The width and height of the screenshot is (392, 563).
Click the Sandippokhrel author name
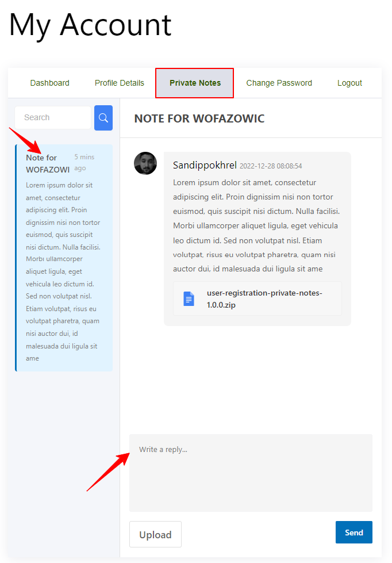pyautogui.click(x=205, y=165)
